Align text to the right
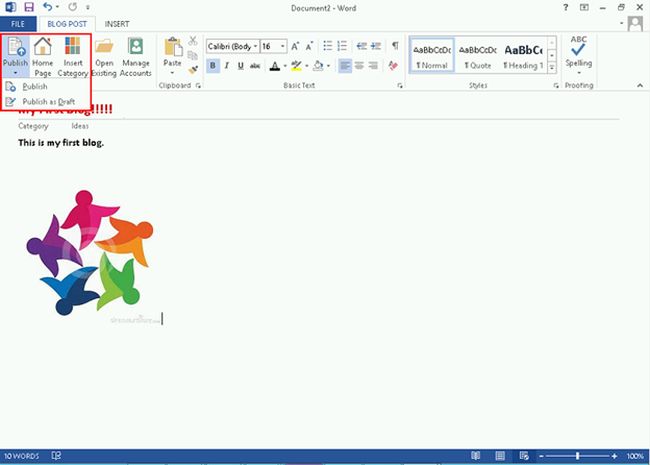The width and height of the screenshot is (650, 465). (x=373, y=65)
